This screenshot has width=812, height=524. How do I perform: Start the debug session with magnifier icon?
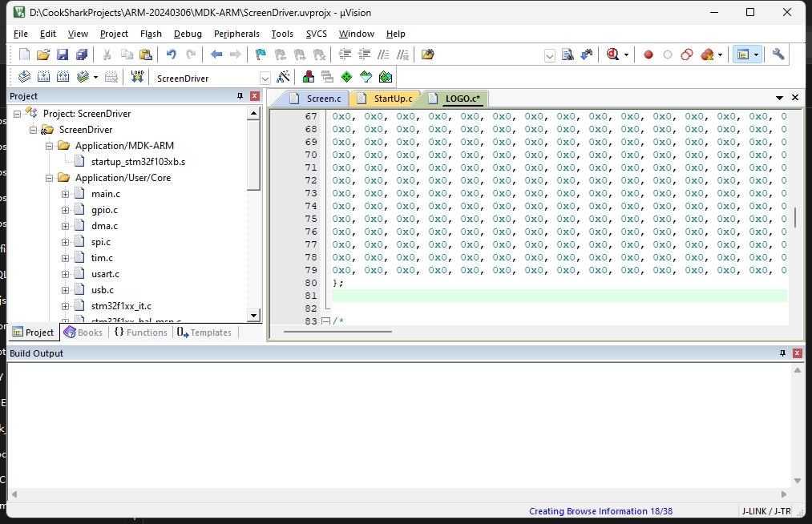tap(613, 54)
